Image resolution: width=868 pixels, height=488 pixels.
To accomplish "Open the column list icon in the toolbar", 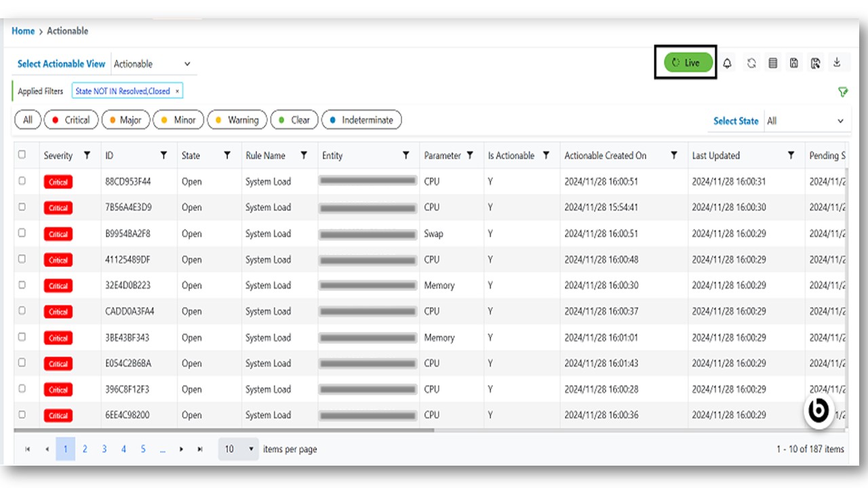I will pyautogui.click(x=772, y=63).
